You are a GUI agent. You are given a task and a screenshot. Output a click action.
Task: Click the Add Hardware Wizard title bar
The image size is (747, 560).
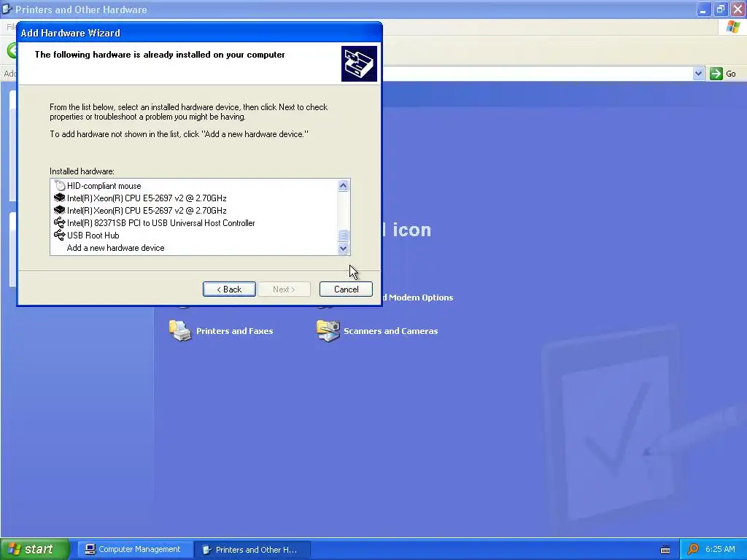[x=199, y=33]
